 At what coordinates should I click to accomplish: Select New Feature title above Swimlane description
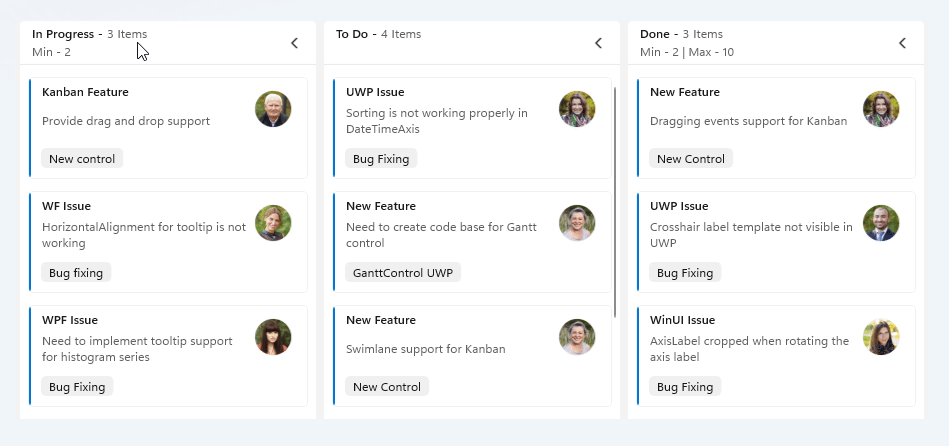[381, 320]
